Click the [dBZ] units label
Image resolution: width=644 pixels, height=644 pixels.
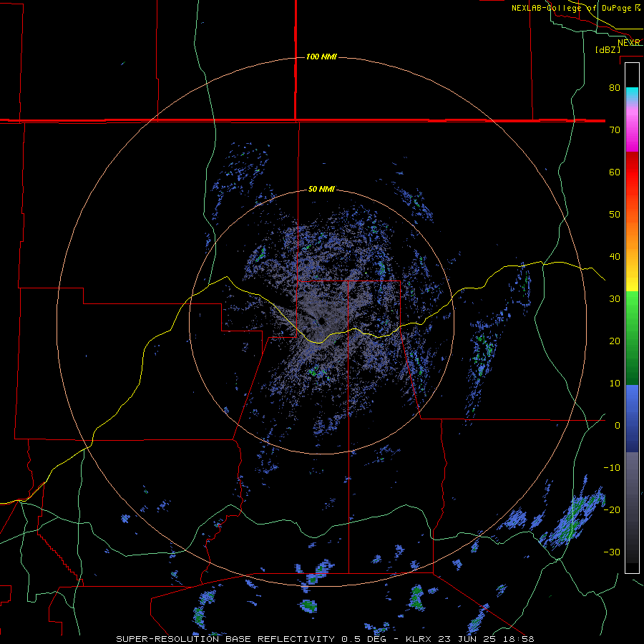(608, 49)
